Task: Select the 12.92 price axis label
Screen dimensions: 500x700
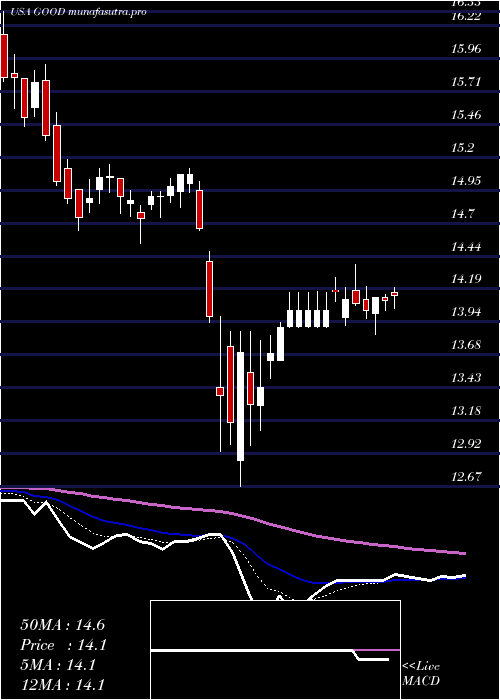Action: [467, 444]
